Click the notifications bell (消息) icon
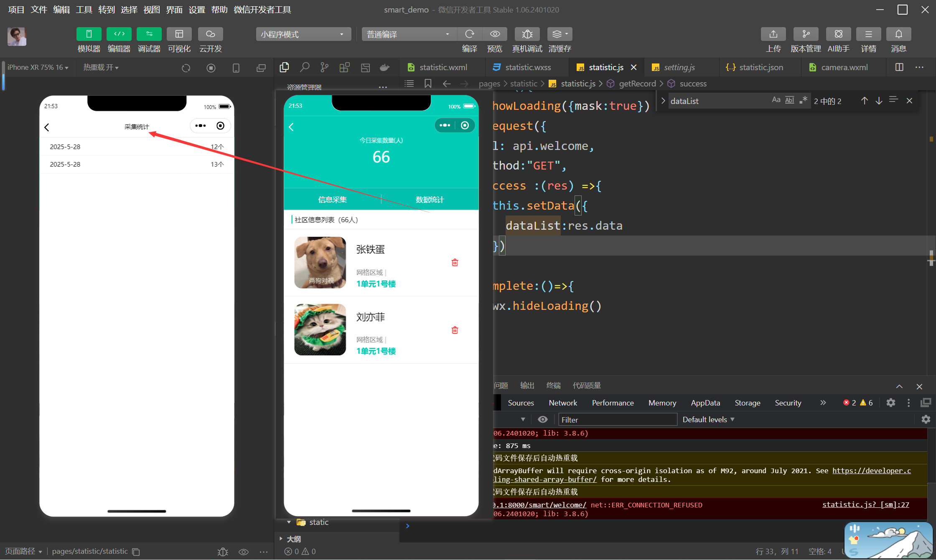 point(898,34)
